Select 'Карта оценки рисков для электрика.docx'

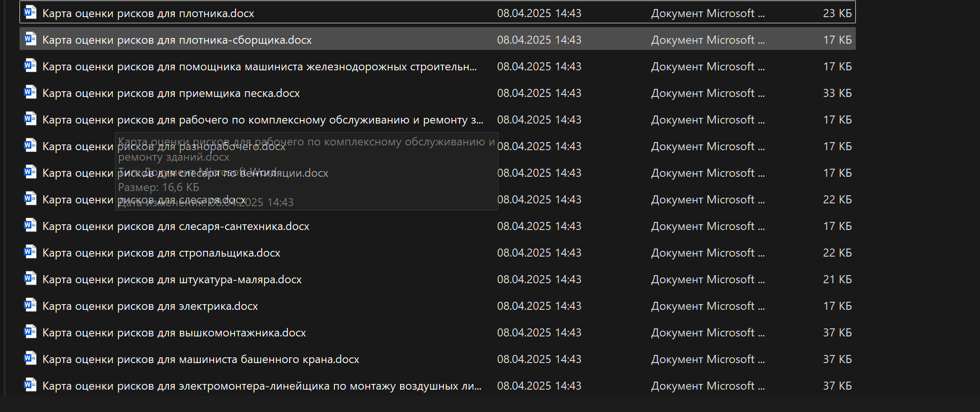click(x=150, y=306)
